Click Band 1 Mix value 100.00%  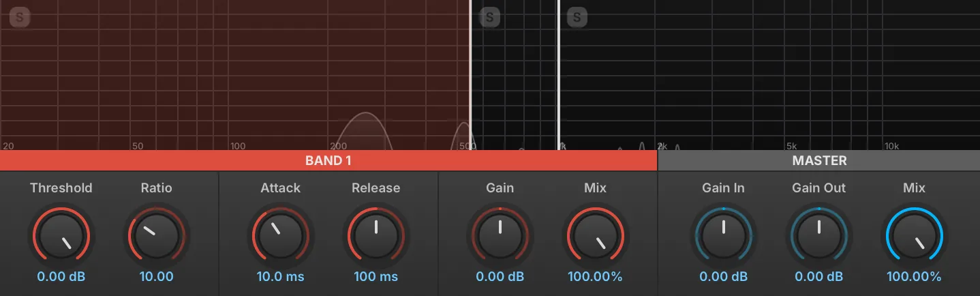click(x=595, y=277)
